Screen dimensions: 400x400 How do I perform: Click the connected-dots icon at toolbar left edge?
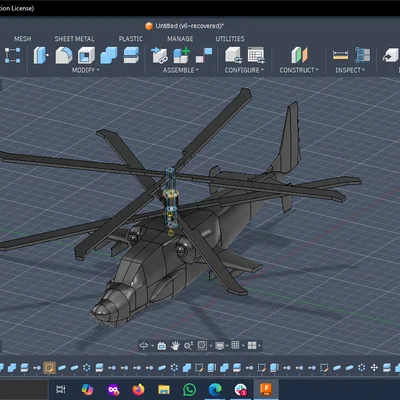pyautogui.click(x=12, y=55)
